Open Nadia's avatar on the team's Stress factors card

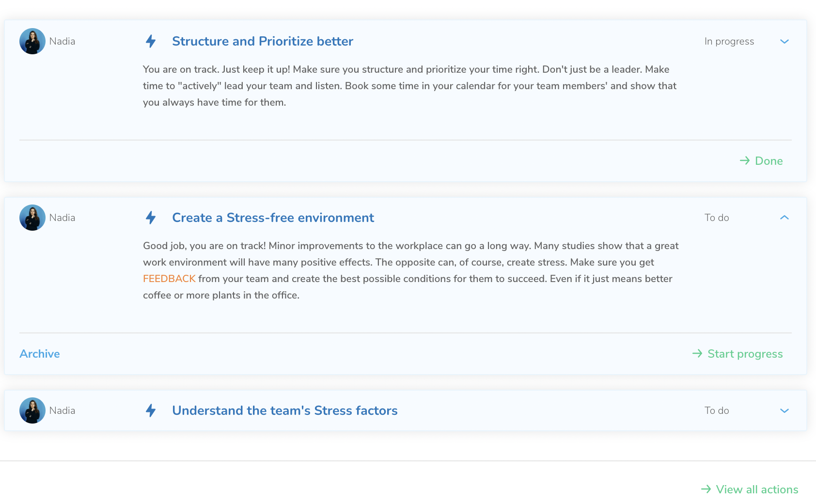click(x=32, y=410)
